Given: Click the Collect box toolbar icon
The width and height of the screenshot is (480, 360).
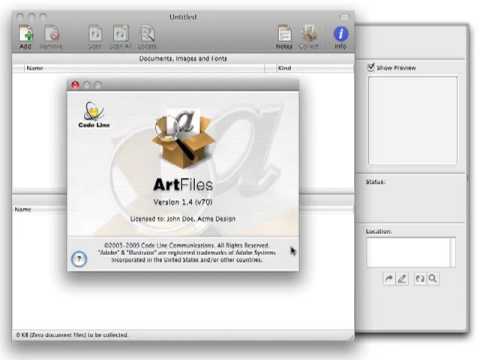Looking at the screenshot, I should pos(309,37).
